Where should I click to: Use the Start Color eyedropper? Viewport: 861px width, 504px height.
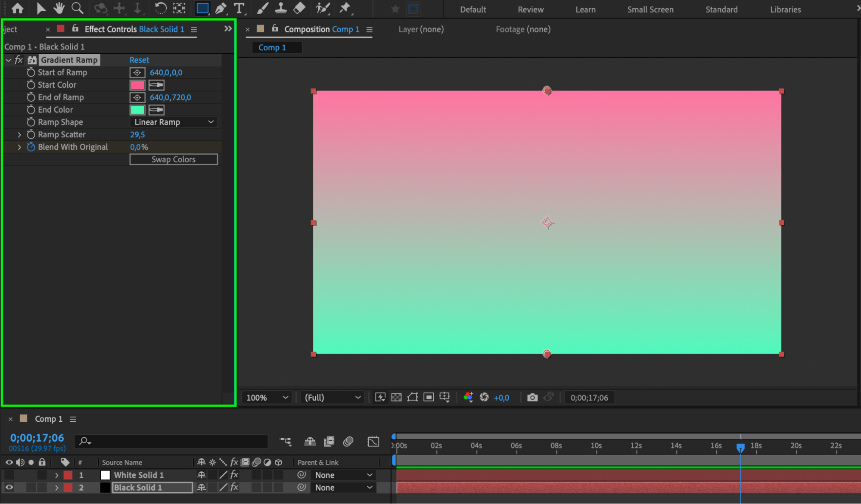(x=156, y=85)
